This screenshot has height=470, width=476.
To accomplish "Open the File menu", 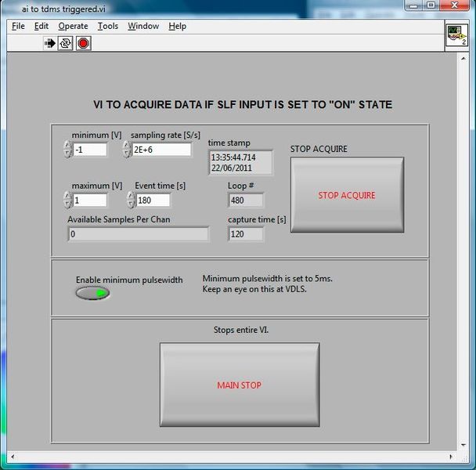I will pyautogui.click(x=18, y=27).
